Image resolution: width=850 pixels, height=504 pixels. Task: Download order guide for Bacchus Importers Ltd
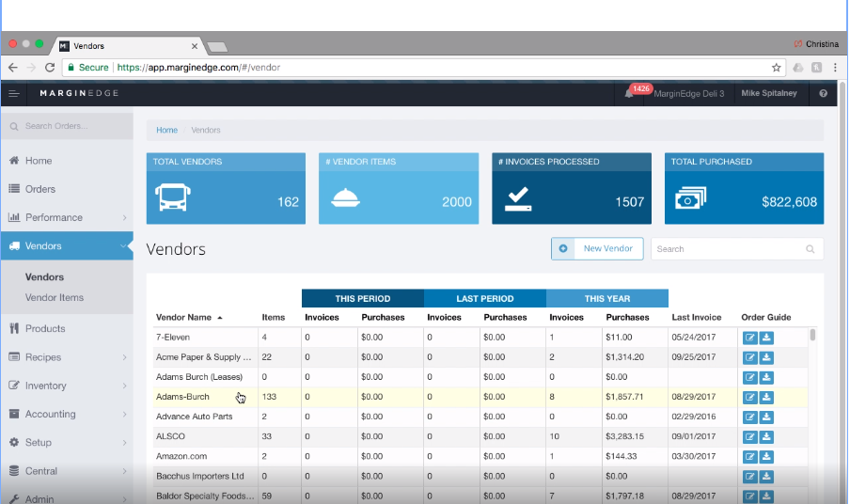[x=766, y=477]
